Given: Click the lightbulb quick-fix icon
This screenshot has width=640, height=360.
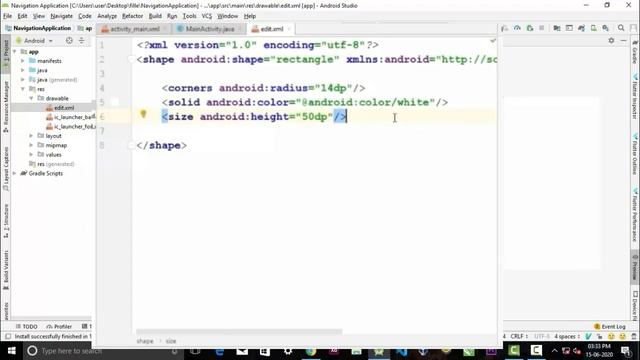Looking at the screenshot, I should [143, 114].
